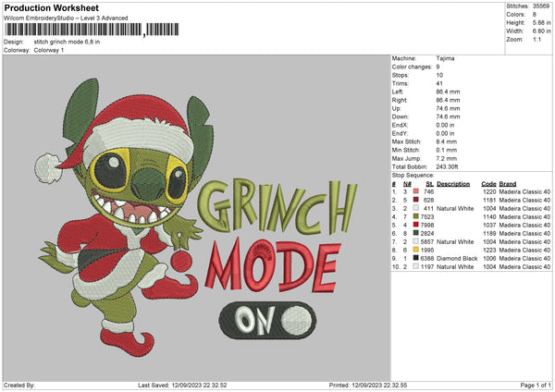Click the 'Created By:' footer label
555x392 pixels.
[x=19, y=385]
